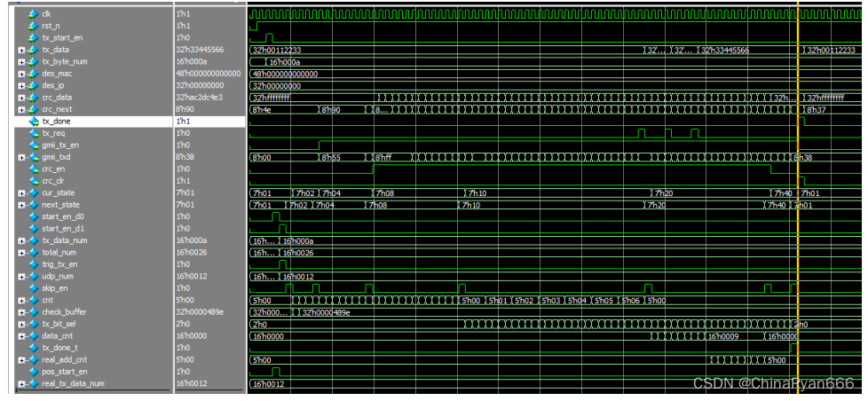868x401 pixels.
Task: Click value 8'h38 in the value column
Action: click(x=185, y=157)
